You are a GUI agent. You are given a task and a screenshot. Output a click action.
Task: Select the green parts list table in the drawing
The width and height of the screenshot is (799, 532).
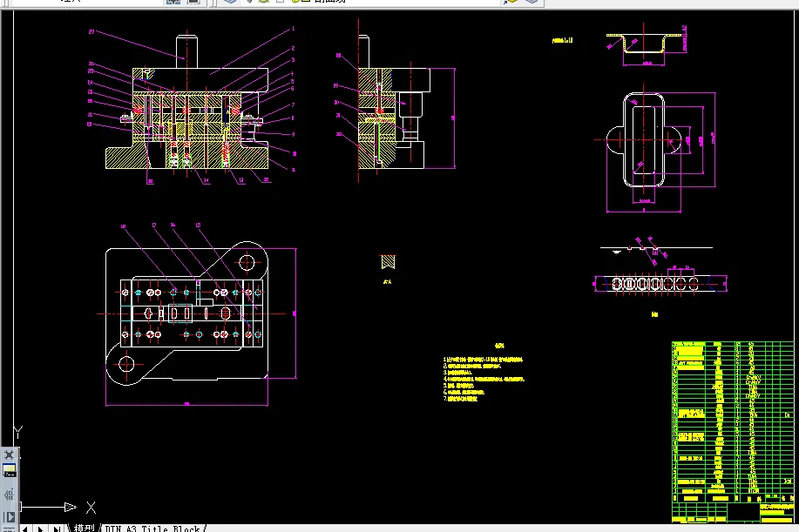(x=733, y=432)
